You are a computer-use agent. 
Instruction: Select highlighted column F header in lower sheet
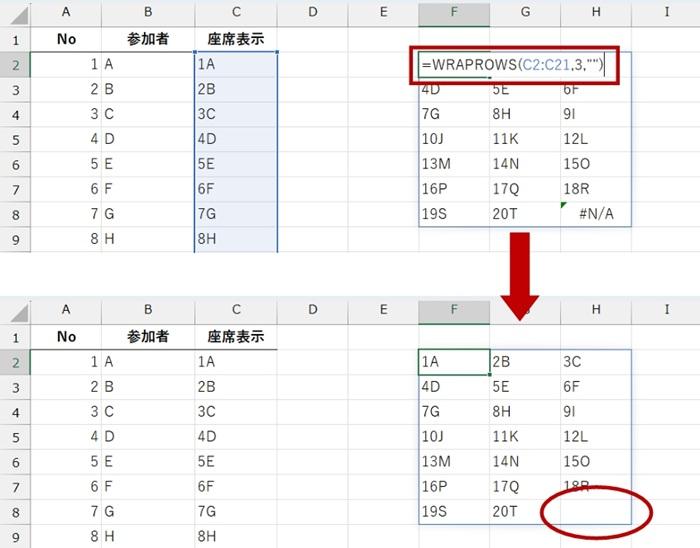(454, 311)
